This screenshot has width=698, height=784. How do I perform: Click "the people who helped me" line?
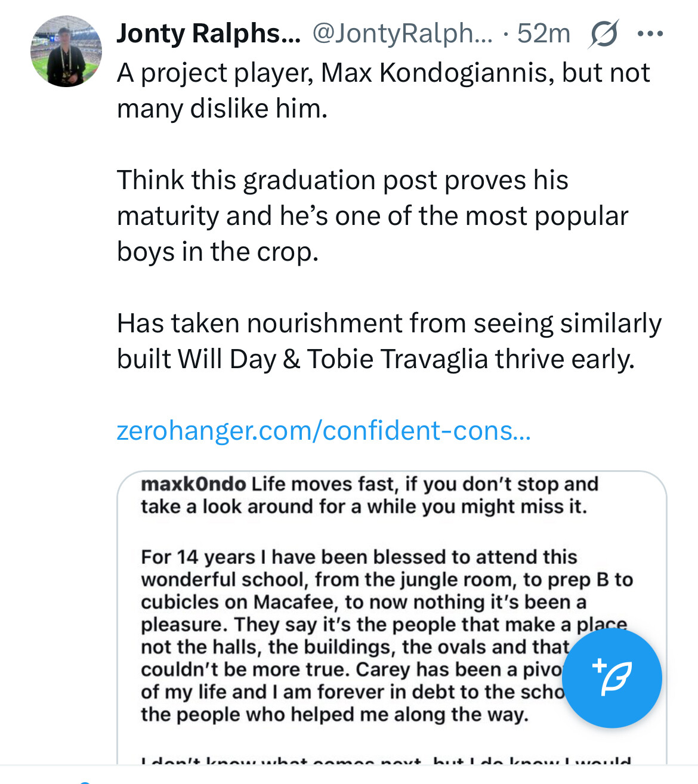tap(334, 714)
